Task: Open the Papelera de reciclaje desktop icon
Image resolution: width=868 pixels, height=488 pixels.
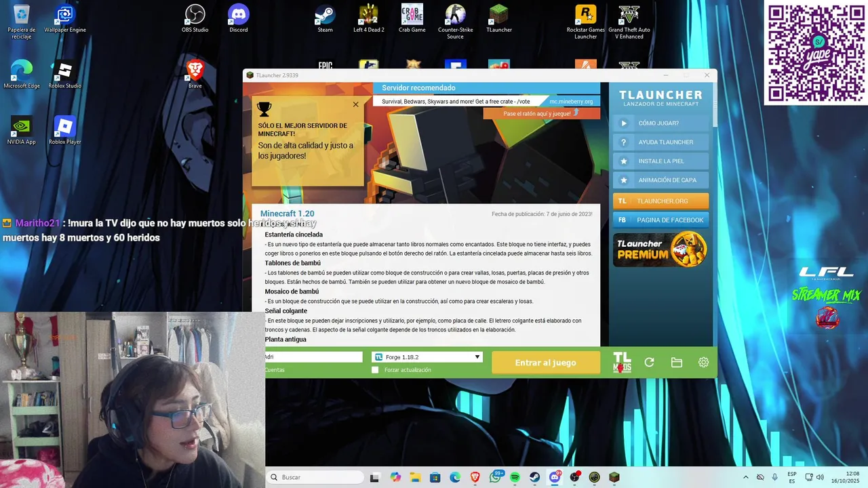Action: (x=22, y=22)
